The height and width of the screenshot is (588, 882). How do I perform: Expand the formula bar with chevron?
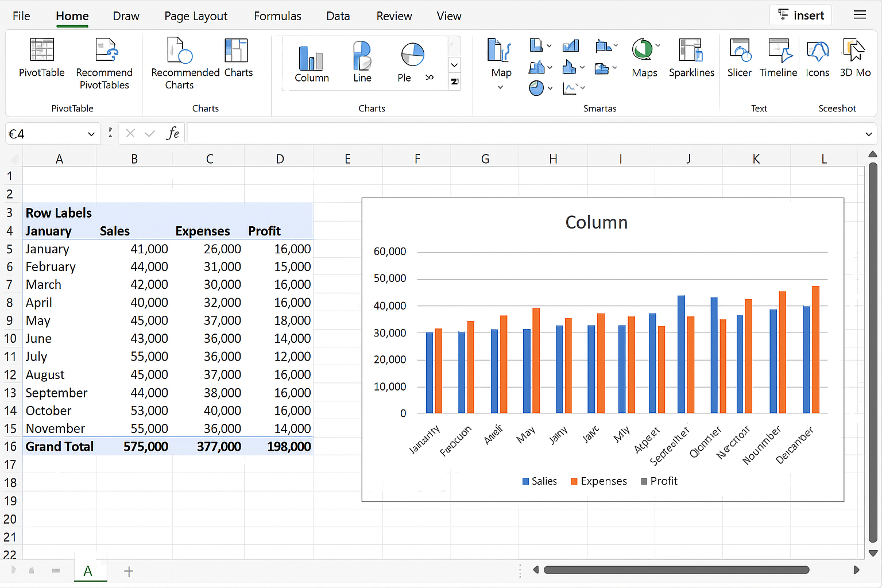pos(869,134)
